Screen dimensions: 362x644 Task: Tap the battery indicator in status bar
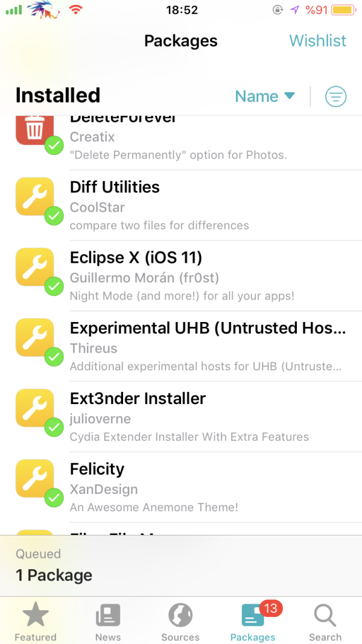click(x=343, y=10)
